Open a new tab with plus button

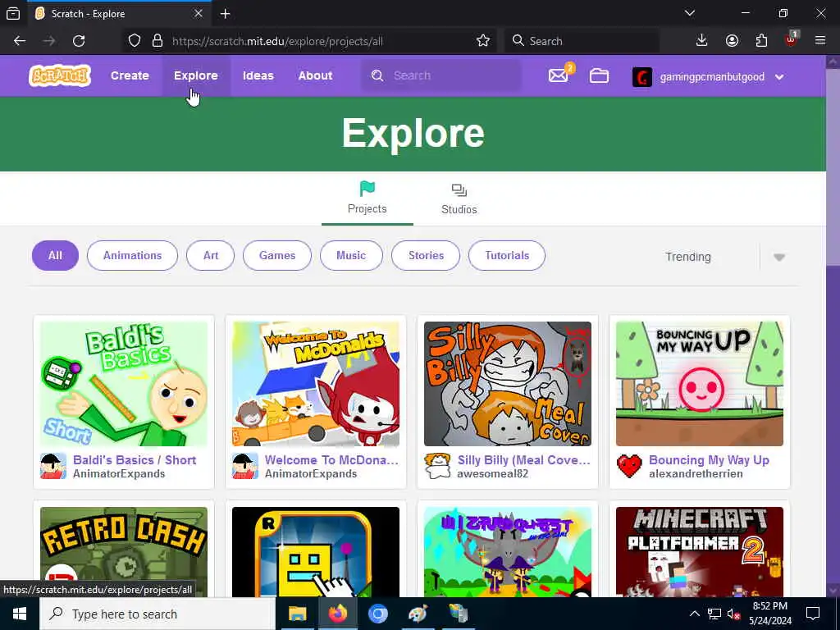tap(225, 14)
